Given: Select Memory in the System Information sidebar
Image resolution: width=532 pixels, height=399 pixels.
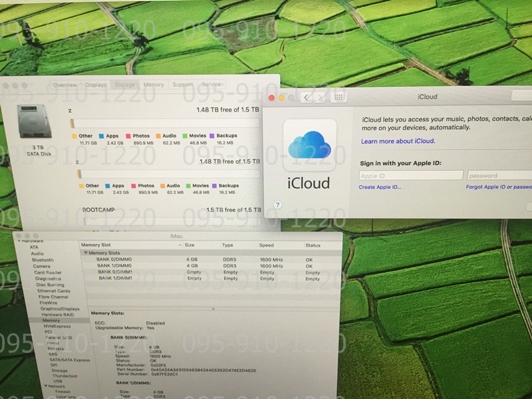Looking at the screenshot, I should [51, 321].
